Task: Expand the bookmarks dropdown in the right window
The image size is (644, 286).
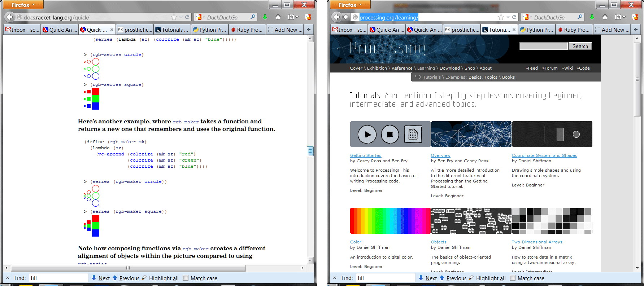Action: pyautogui.click(x=623, y=17)
